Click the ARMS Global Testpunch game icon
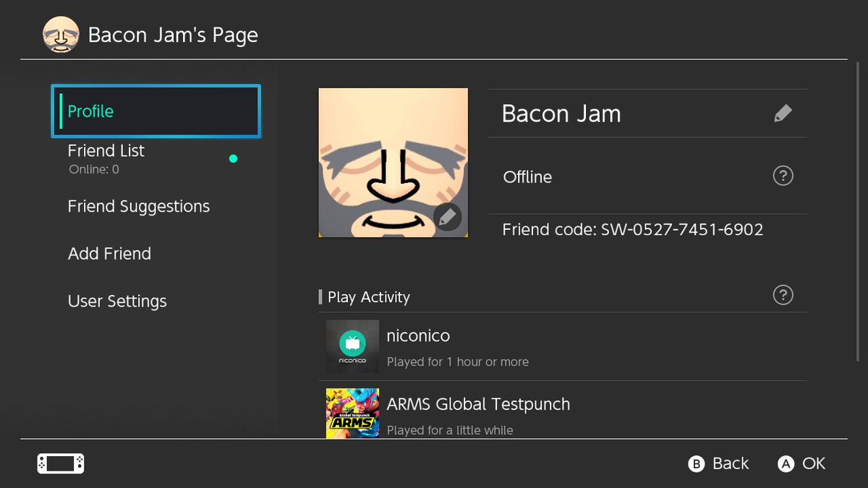This screenshot has height=488, width=868. click(x=352, y=414)
